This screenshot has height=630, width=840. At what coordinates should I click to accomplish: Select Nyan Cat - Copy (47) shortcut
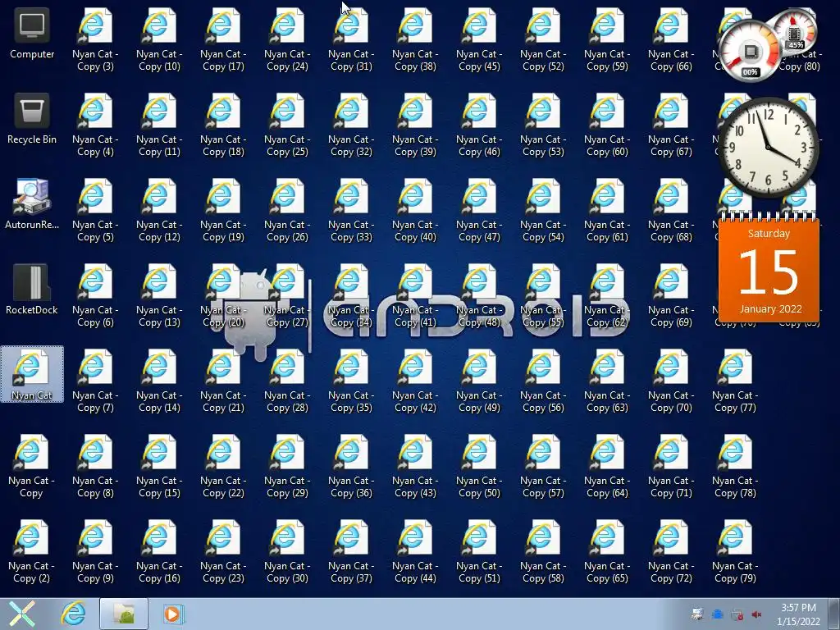coord(479,210)
